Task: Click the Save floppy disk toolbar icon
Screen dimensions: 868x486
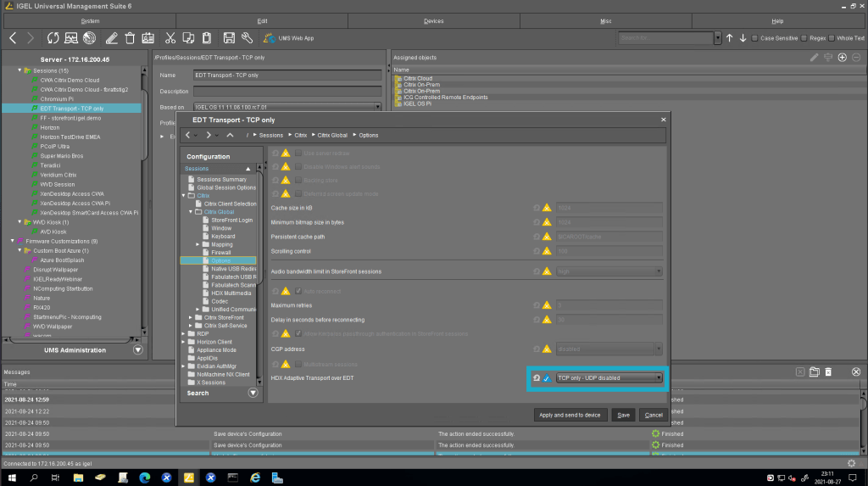Action: (229, 38)
